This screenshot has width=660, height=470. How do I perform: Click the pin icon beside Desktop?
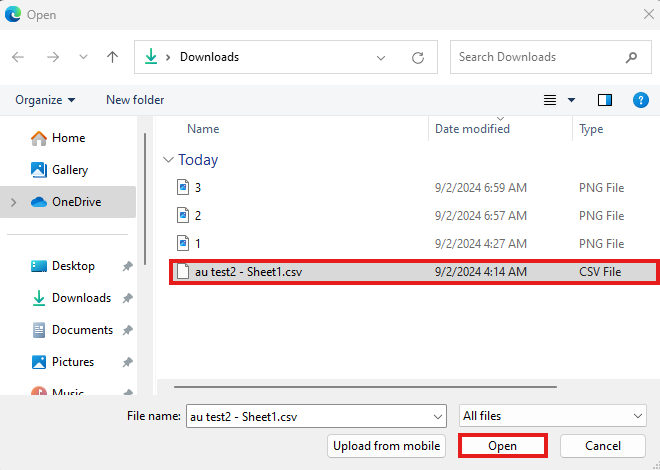click(x=128, y=266)
